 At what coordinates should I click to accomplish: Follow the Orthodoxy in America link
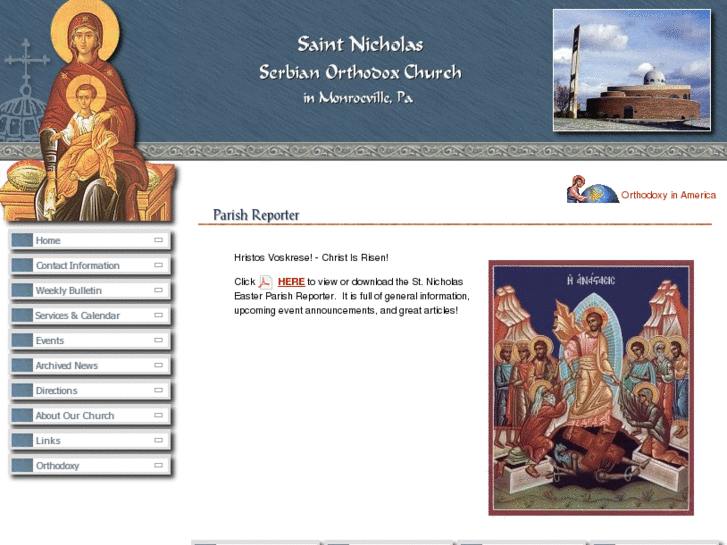[668, 195]
